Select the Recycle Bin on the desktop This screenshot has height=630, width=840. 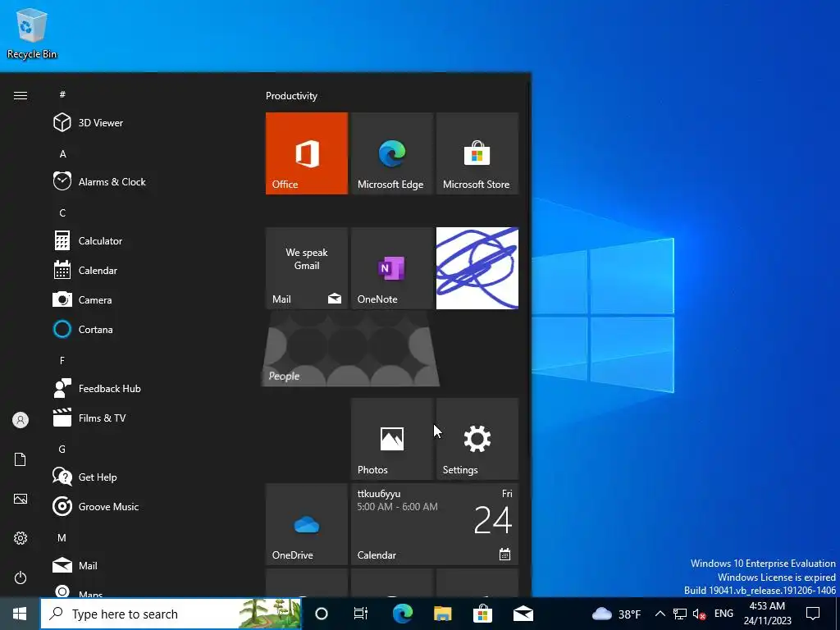click(x=32, y=33)
